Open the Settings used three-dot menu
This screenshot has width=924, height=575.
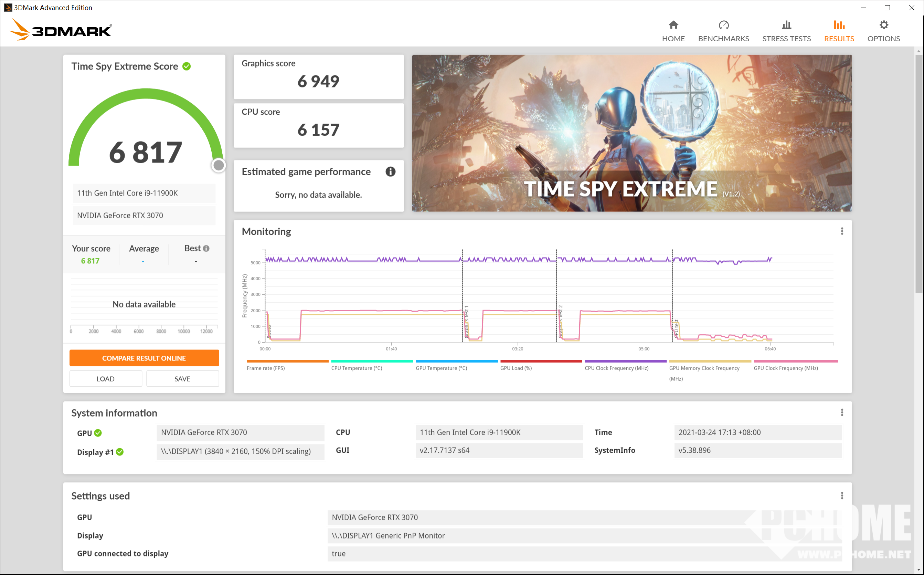coord(842,495)
